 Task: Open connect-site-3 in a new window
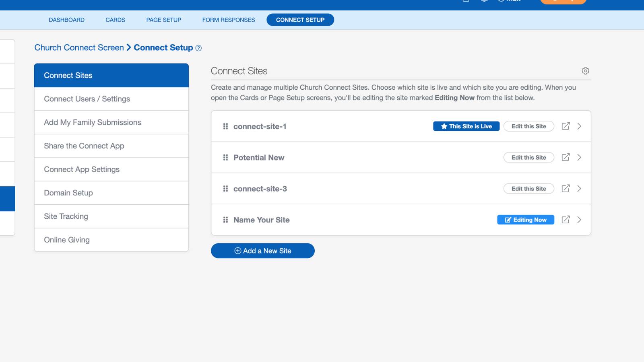[566, 188]
